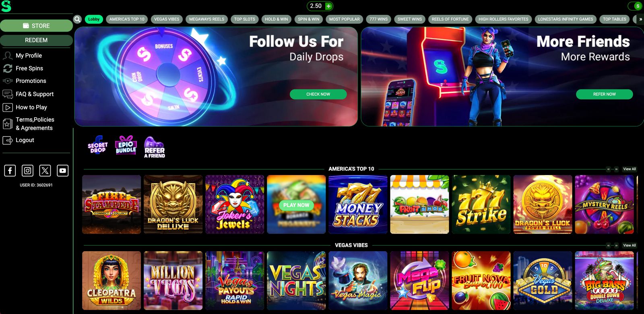Open the Secret Drop promo icon

pos(98,145)
